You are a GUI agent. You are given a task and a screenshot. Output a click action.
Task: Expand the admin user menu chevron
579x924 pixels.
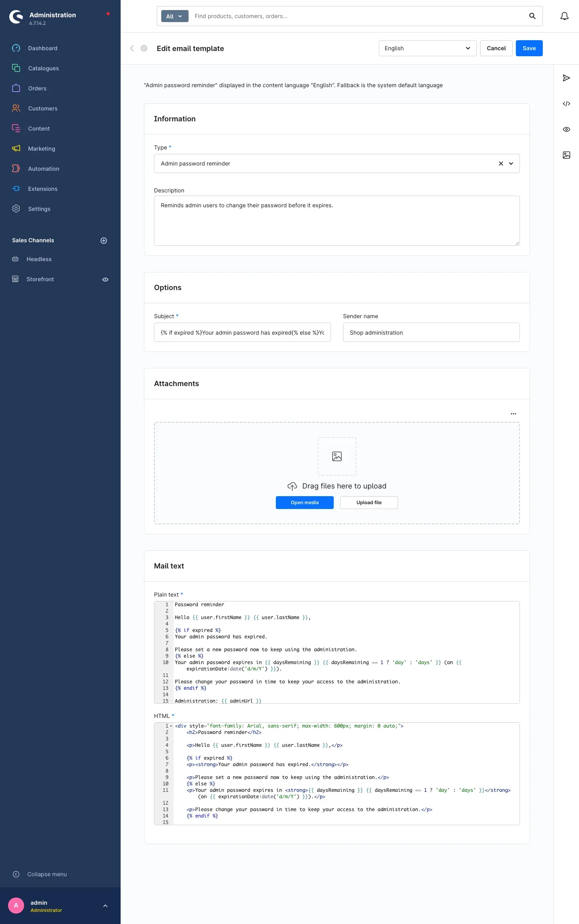coord(105,906)
